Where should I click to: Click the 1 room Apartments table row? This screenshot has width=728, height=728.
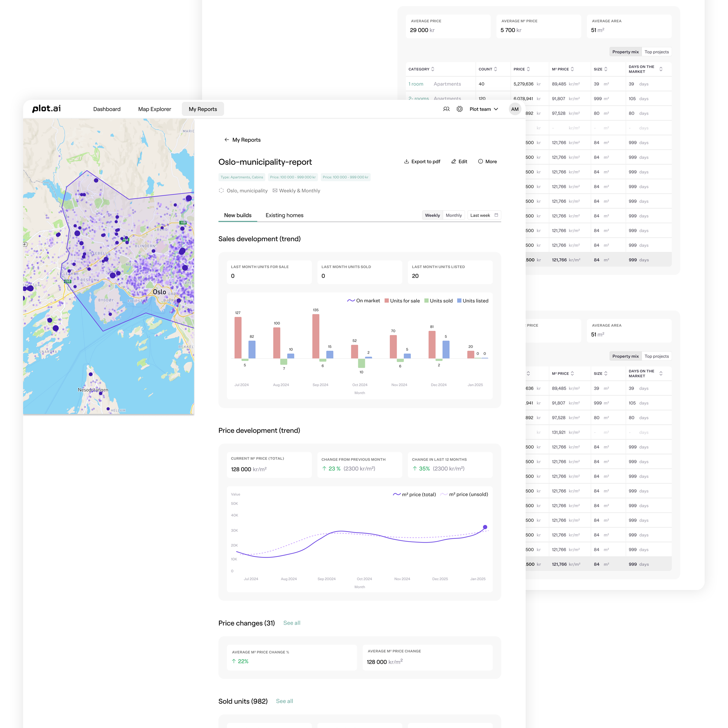[538, 84]
